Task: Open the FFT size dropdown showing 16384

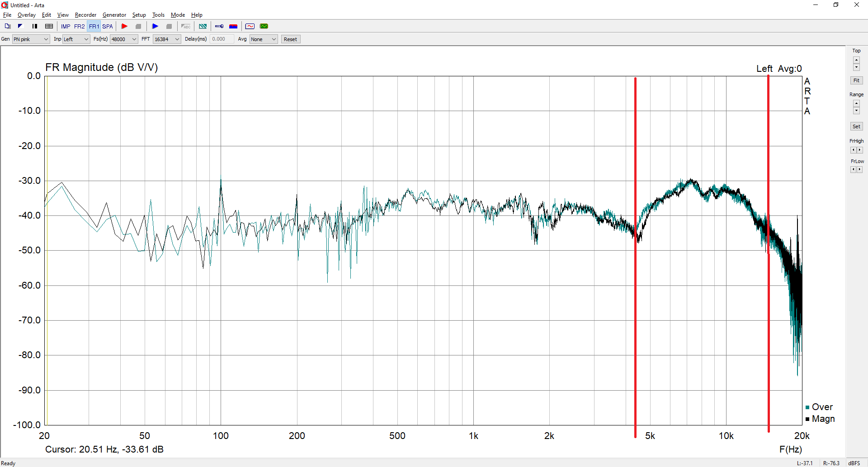Action: point(167,39)
